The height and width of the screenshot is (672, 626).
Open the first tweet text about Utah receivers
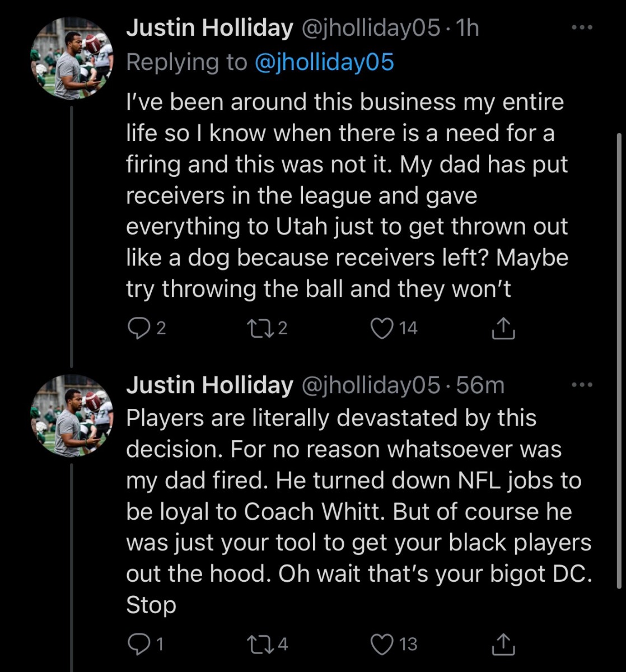tap(347, 196)
